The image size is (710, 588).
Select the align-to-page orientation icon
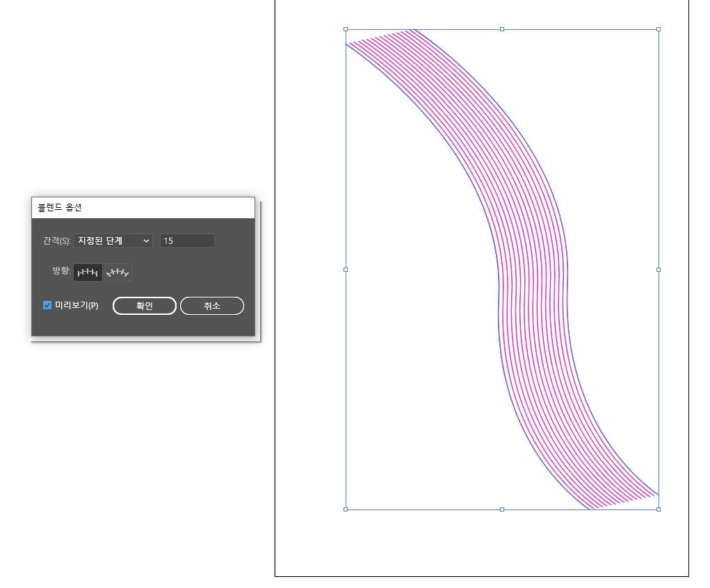88,272
